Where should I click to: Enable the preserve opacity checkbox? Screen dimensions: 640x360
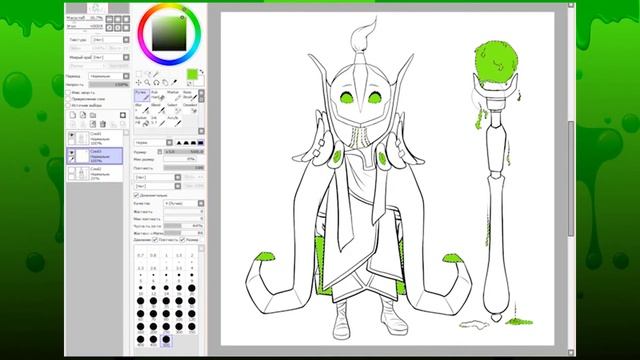coord(68,93)
